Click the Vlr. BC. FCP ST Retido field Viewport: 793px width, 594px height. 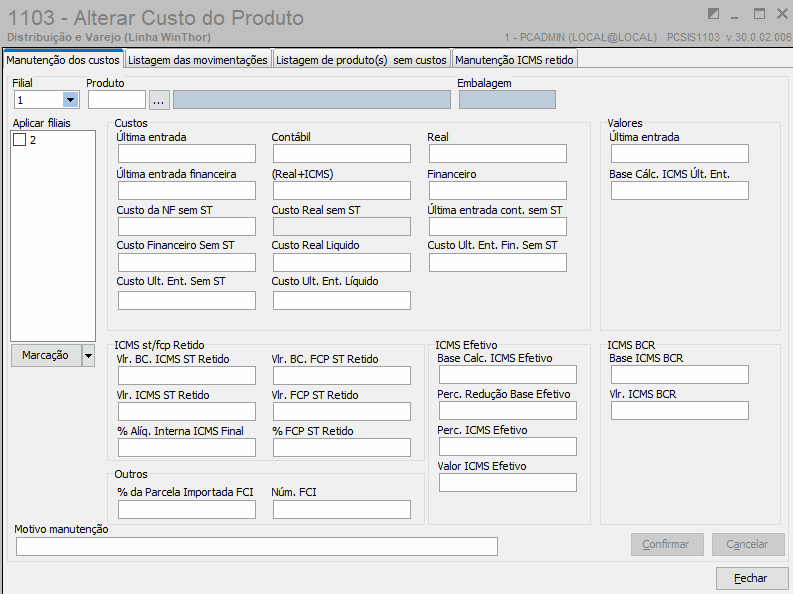point(342,376)
